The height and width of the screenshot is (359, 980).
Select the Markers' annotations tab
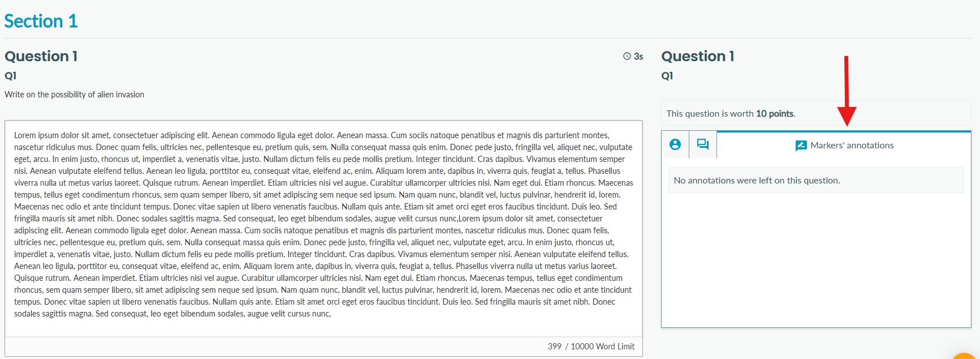pos(844,146)
